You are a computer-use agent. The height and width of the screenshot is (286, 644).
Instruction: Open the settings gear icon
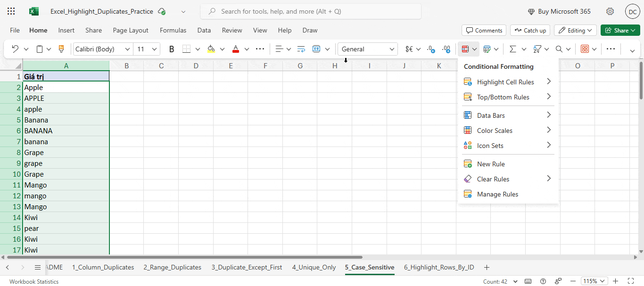610,11
